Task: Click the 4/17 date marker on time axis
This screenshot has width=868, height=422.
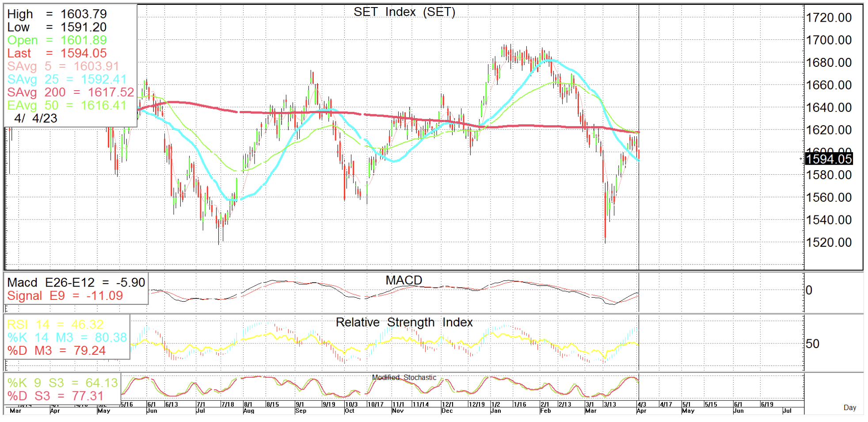Action: (x=666, y=404)
